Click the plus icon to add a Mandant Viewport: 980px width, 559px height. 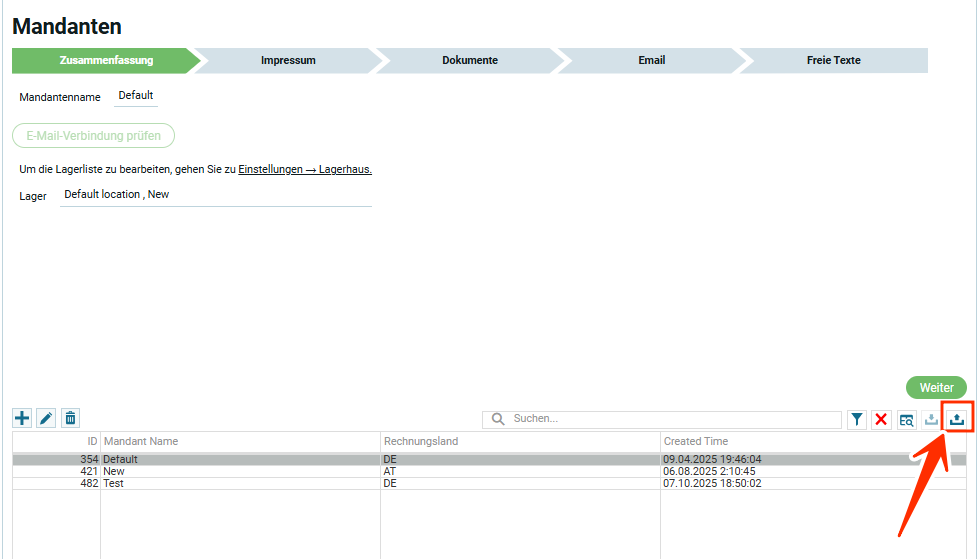pos(22,418)
